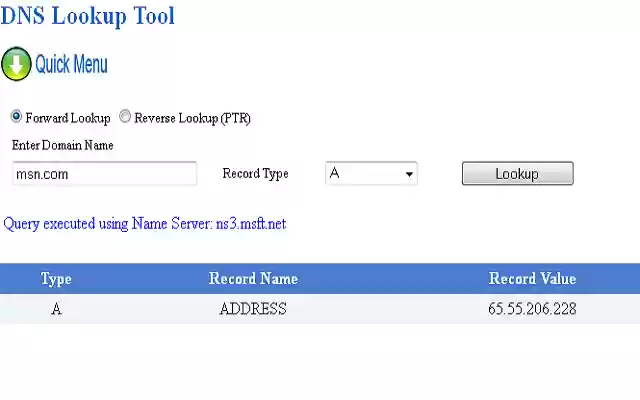The image size is (640, 400).
Task: Click the DNS Lookup Tool heading
Action: point(88,16)
